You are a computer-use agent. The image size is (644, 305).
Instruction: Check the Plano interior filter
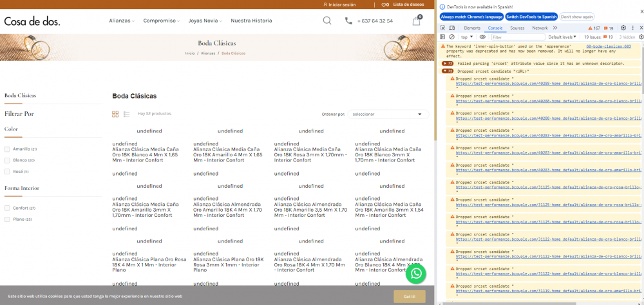coord(7,219)
